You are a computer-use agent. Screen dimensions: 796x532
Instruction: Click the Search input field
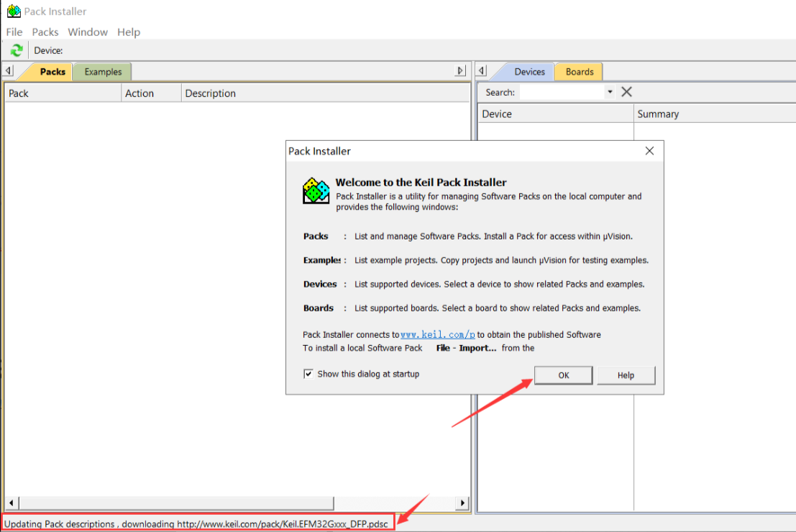tap(562, 92)
